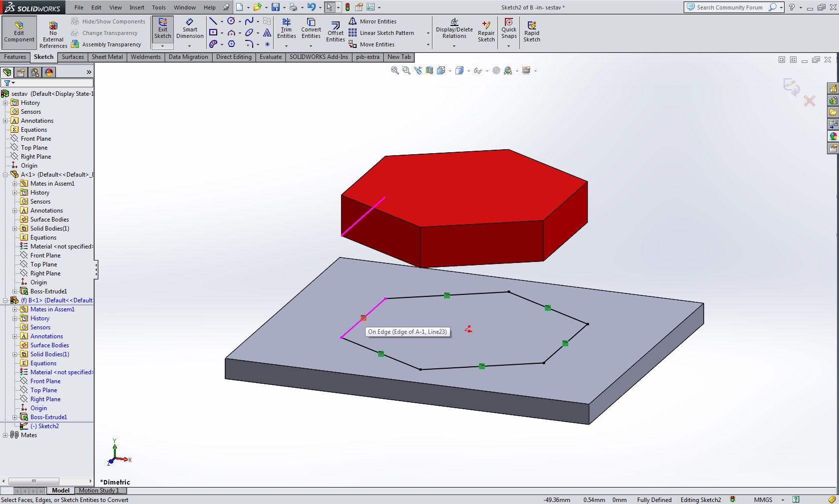Switch to the Sheet Metal tab
Image resolution: width=839 pixels, height=504 pixels.
pyautogui.click(x=107, y=57)
